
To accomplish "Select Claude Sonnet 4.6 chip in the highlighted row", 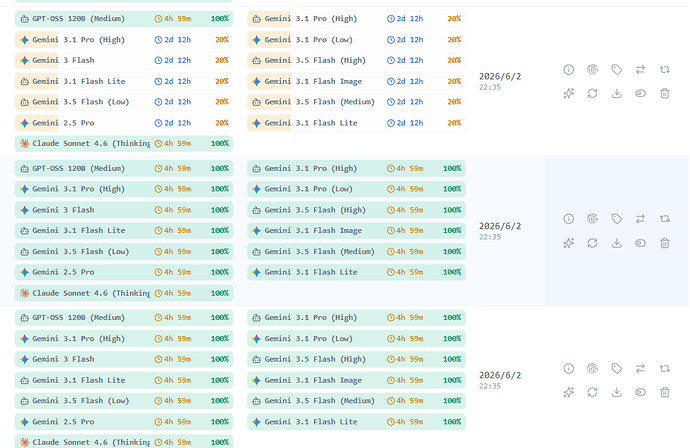I will point(124,293).
